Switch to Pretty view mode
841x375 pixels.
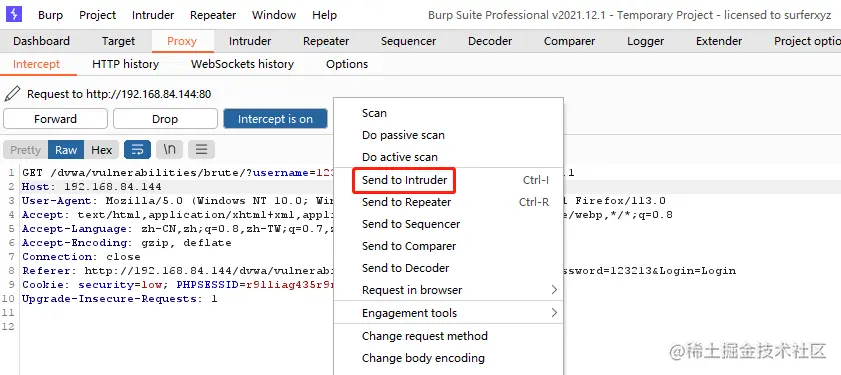click(25, 150)
